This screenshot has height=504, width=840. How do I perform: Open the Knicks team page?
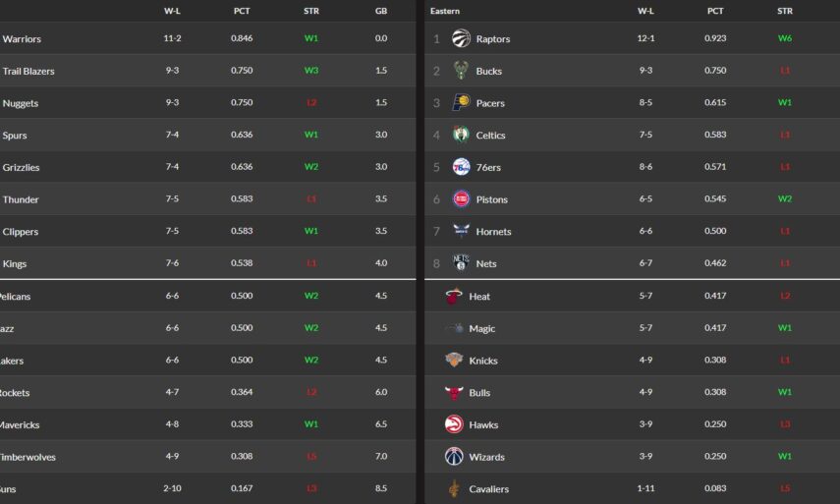[x=483, y=361]
